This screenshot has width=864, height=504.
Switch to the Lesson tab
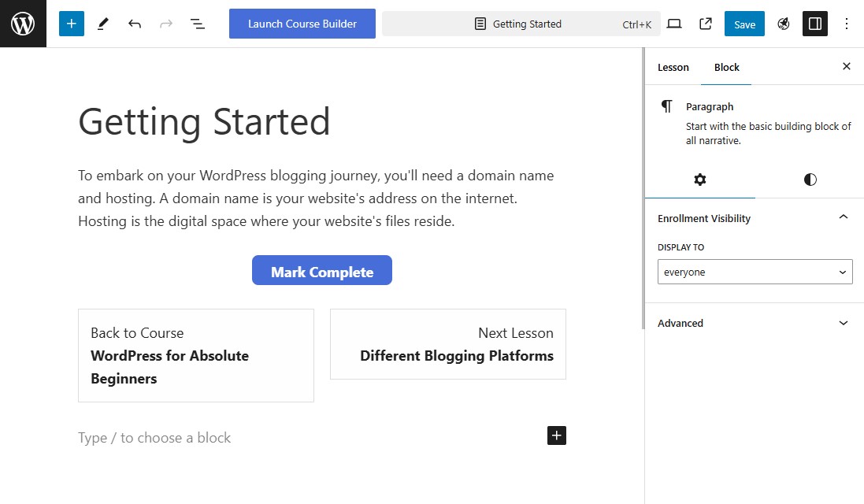point(673,67)
